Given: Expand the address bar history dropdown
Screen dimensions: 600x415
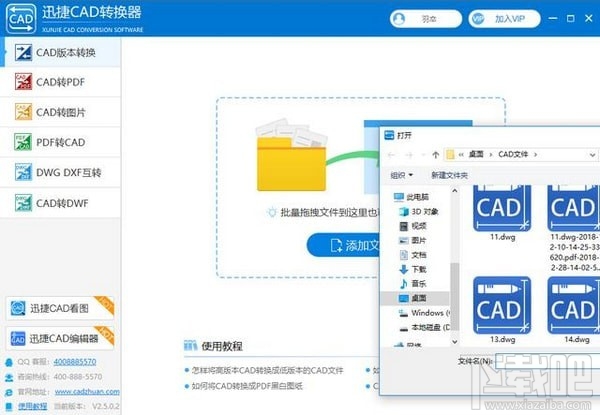Looking at the screenshot, I should (x=592, y=155).
